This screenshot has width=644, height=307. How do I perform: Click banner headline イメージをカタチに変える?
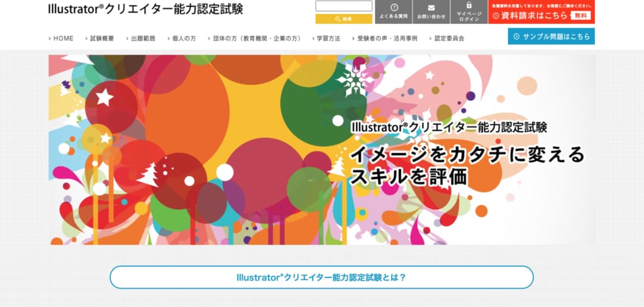pyautogui.click(x=467, y=155)
